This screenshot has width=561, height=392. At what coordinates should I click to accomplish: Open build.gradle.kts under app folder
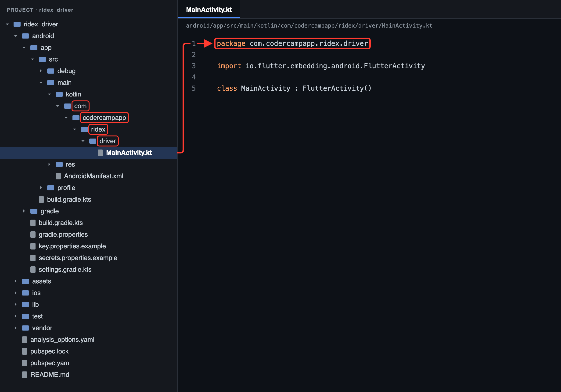click(69, 199)
